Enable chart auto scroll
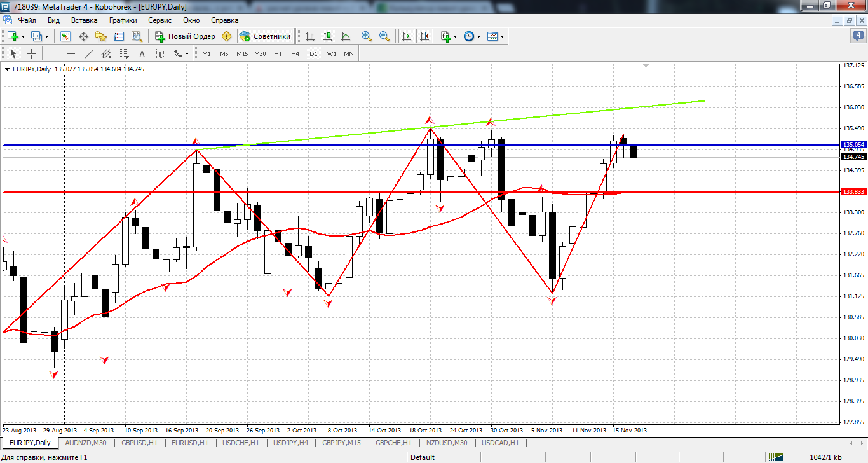Viewport: 868px width, 463px height. [407, 36]
